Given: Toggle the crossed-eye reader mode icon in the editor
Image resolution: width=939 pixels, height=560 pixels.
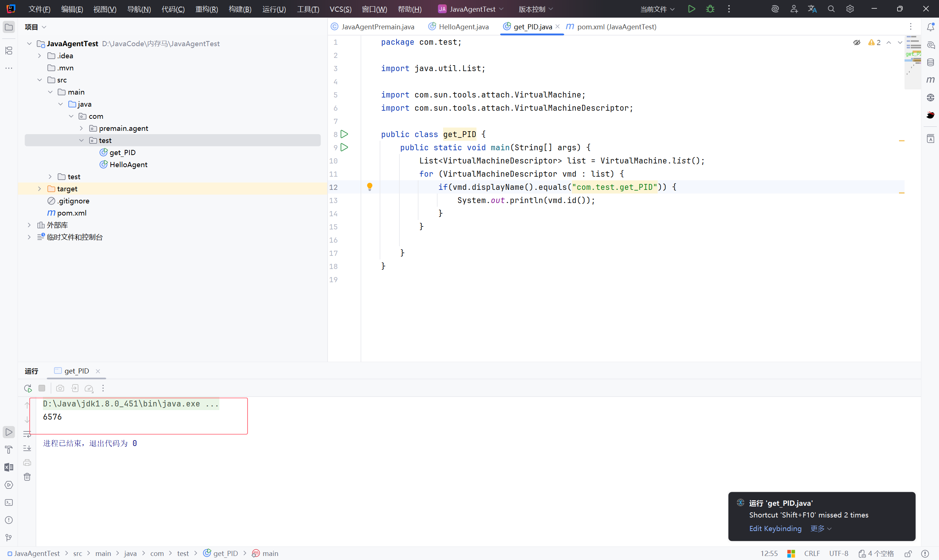Looking at the screenshot, I should (x=857, y=43).
